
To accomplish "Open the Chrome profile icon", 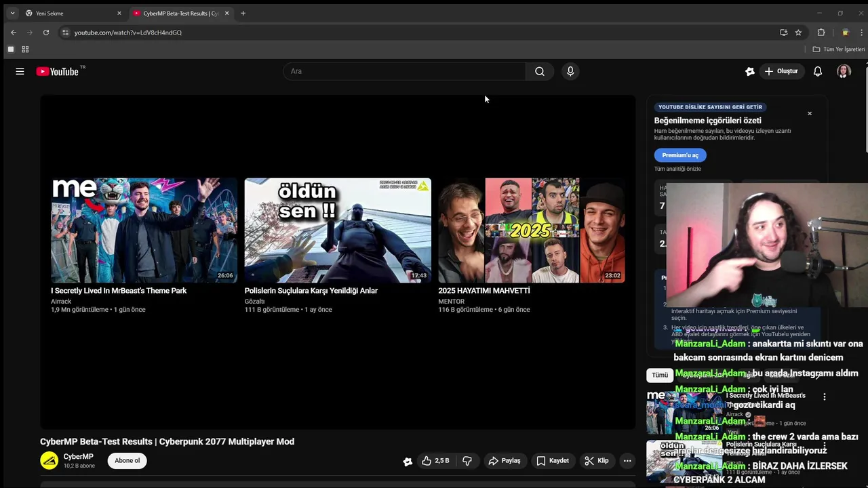I will tap(845, 32).
